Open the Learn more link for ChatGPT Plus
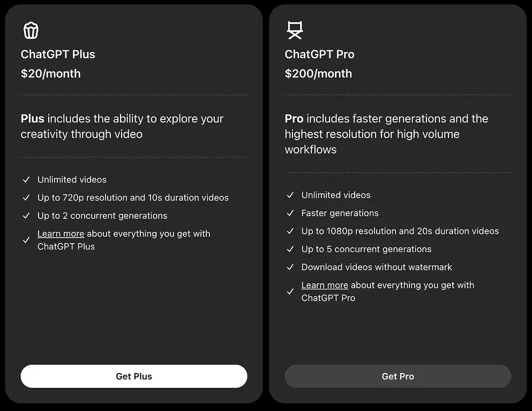 click(60, 234)
